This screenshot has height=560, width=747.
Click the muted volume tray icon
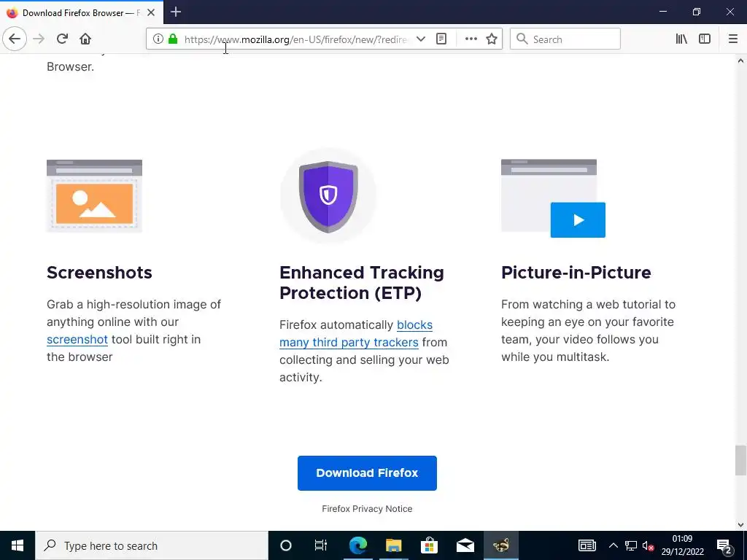point(648,545)
